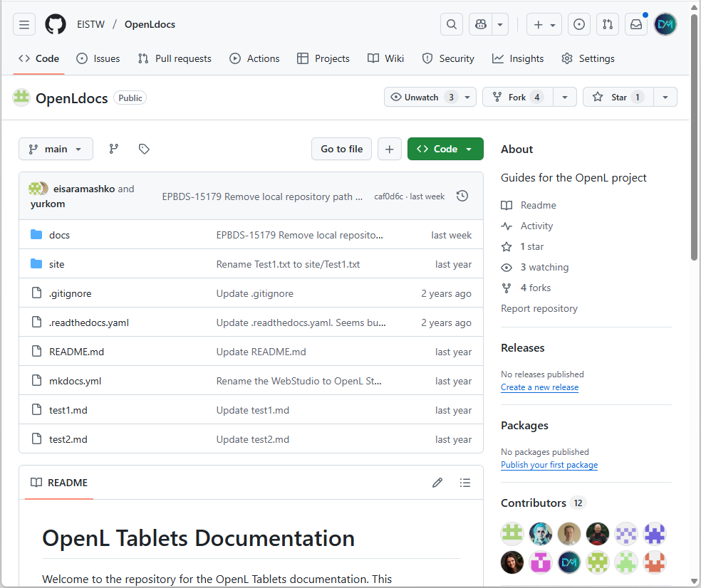The height and width of the screenshot is (588, 701).
Task: Click the 3 watching link
Action: point(535,267)
